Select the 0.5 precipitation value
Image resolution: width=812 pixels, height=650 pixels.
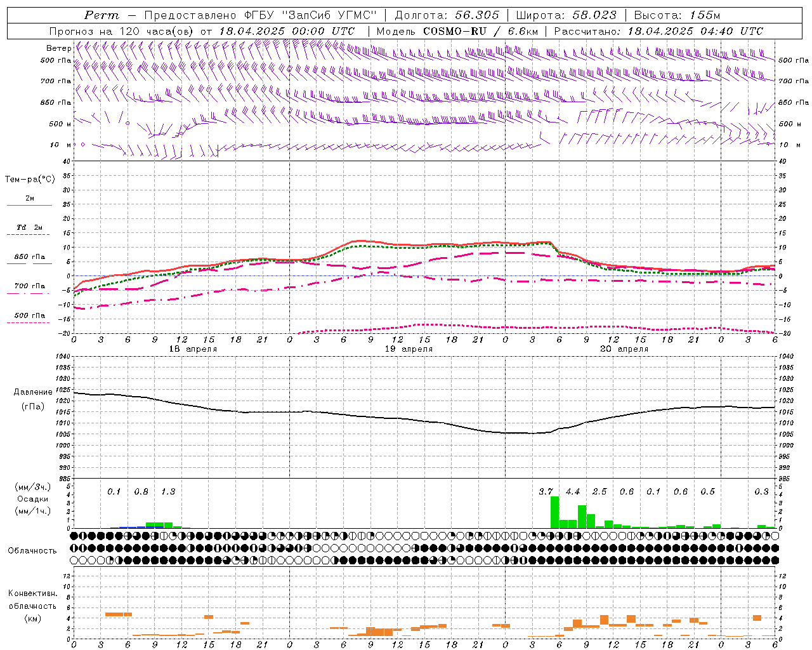[x=707, y=492]
